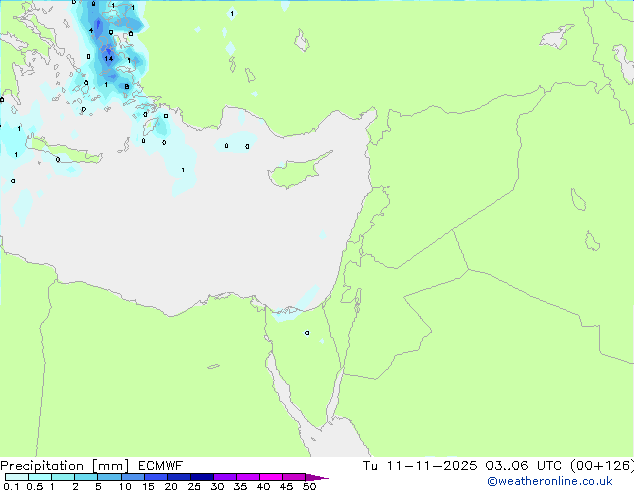This screenshot has width=634, height=490.
Task: Click the date '11-11-2025' in the caption
Action: pyautogui.click(x=431, y=466)
